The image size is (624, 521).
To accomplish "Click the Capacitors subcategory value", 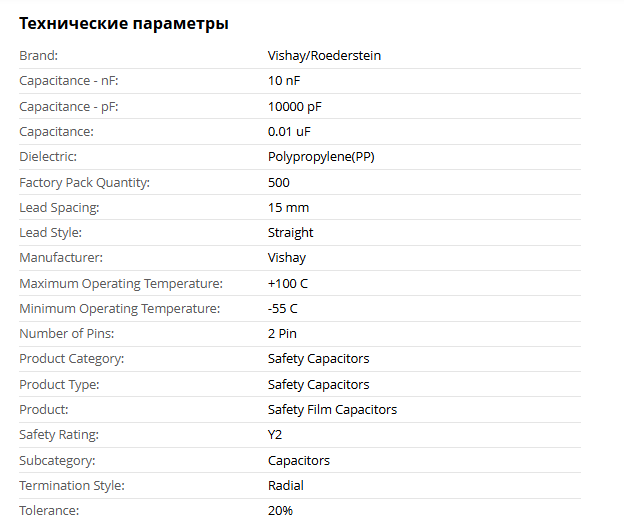I will click(x=298, y=461).
